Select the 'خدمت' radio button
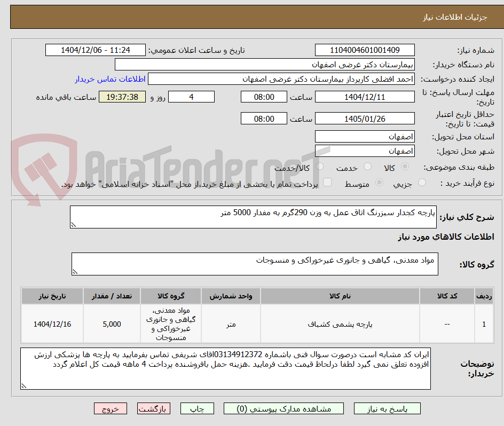504x426 pixels. click(x=367, y=166)
